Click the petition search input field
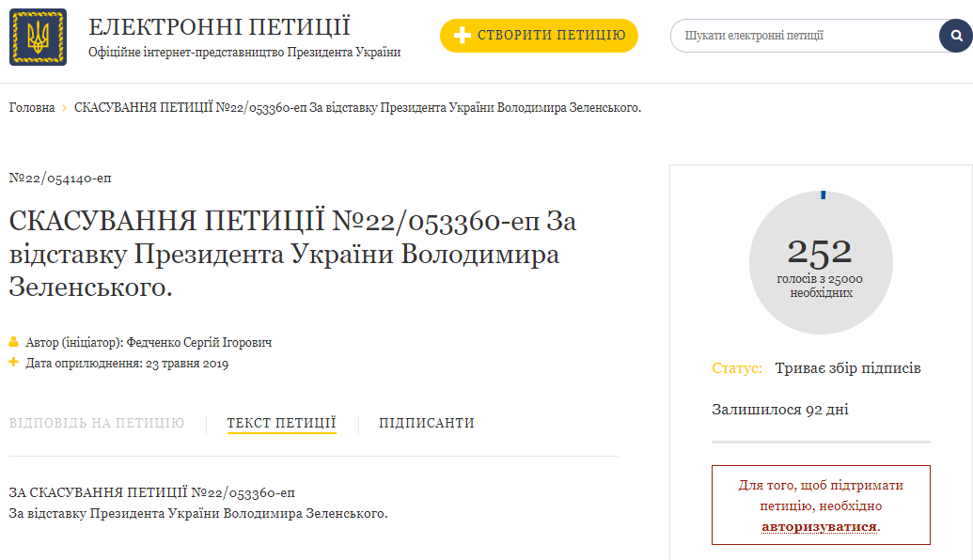This screenshot has height=560, width=973. [x=804, y=36]
